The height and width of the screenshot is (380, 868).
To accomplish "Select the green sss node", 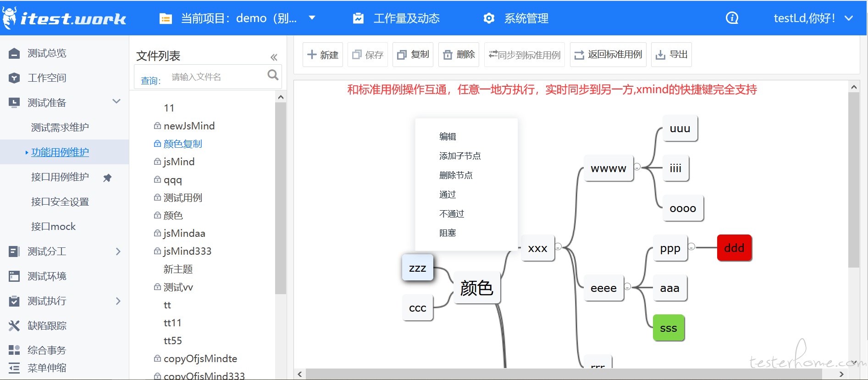I will click(x=669, y=328).
